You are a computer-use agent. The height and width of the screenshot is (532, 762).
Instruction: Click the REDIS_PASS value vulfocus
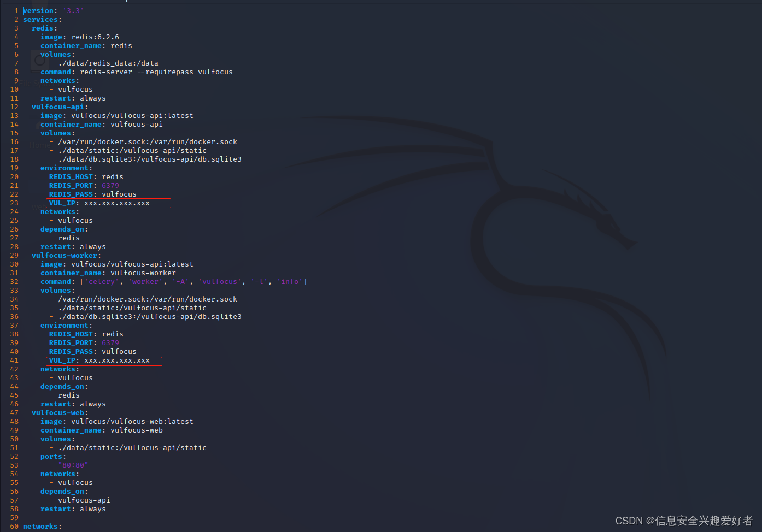(x=119, y=194)
